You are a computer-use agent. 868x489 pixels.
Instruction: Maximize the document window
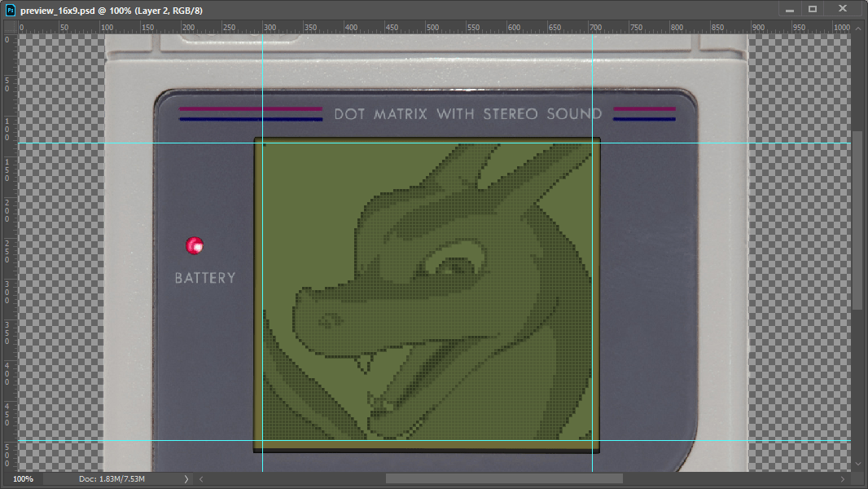click(812, 9)
